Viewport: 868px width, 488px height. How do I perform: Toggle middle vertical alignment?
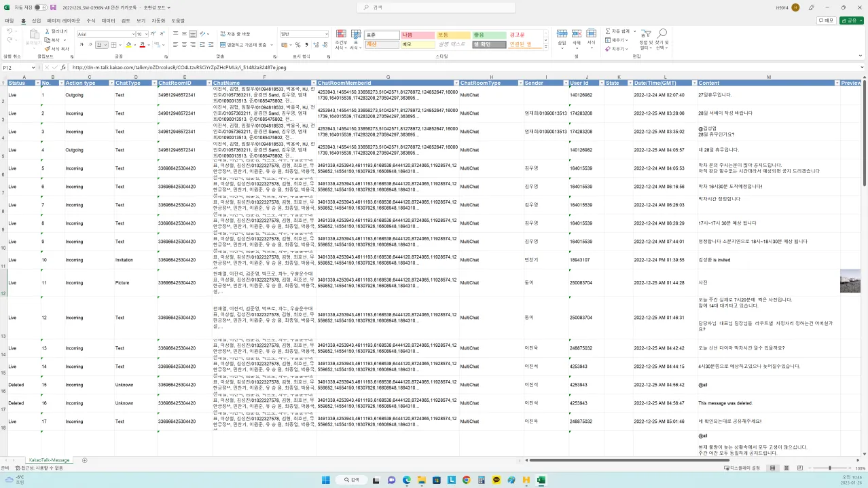point(184,34)
